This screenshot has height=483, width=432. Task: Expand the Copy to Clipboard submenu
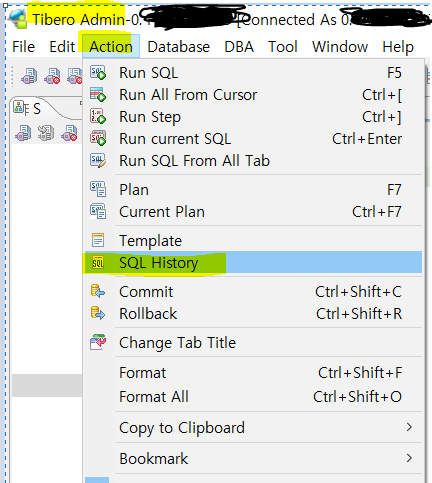click(253, 428)
